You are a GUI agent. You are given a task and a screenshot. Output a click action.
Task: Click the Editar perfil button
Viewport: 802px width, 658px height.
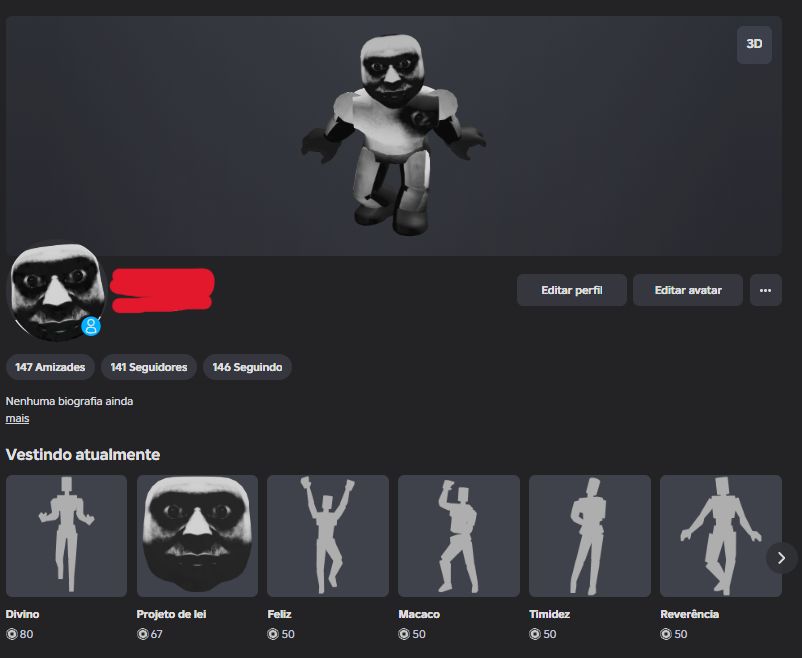point(571,290)
